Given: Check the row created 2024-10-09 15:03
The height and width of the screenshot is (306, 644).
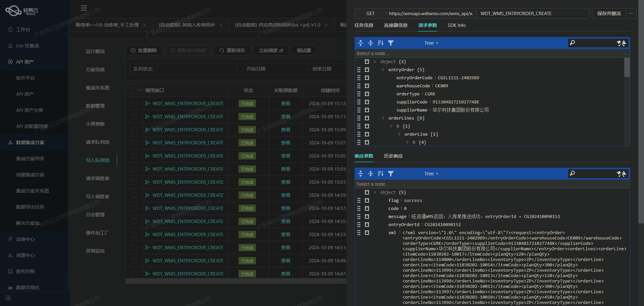Looking at the screenshot, I should 134,169.
